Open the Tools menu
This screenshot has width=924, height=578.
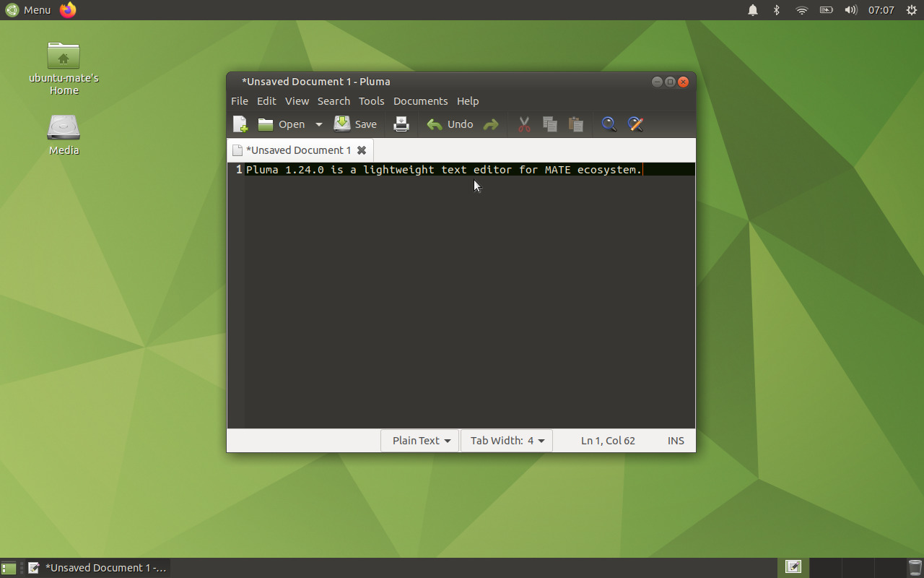[x=372, y=101]
